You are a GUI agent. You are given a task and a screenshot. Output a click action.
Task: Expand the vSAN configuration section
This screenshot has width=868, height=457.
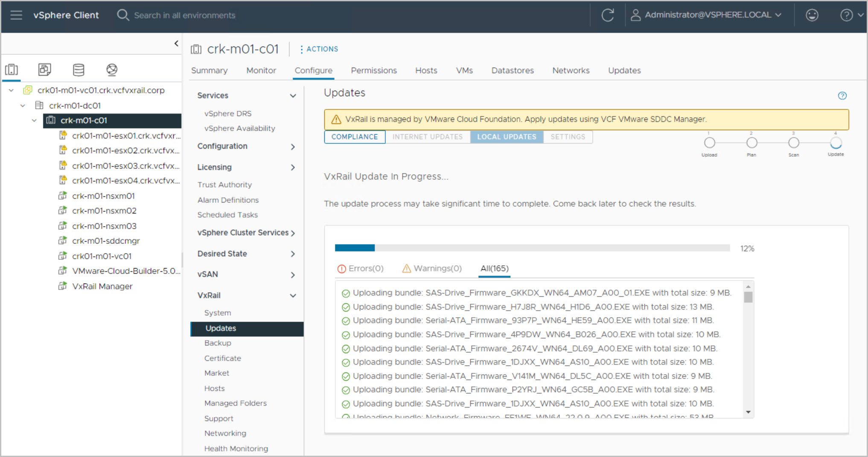[x=293, y=275]
